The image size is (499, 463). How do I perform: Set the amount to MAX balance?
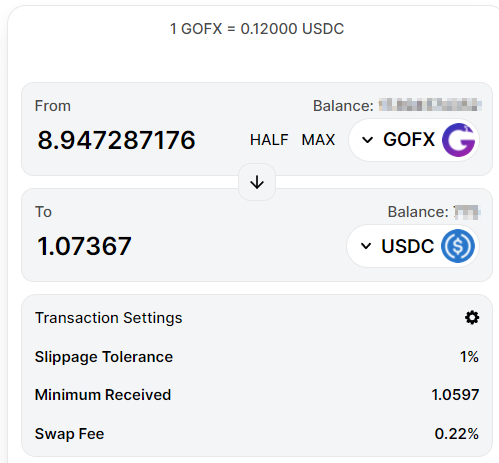pos(318,140)
